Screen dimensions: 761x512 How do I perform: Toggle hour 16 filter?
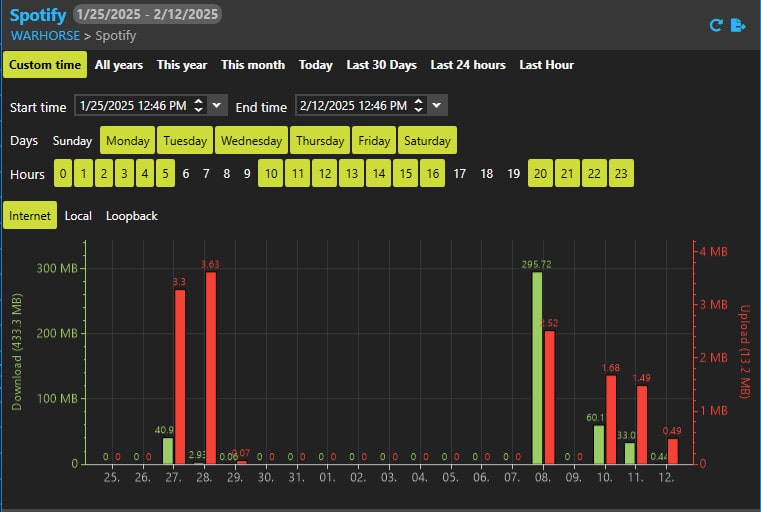coord(432,173)
